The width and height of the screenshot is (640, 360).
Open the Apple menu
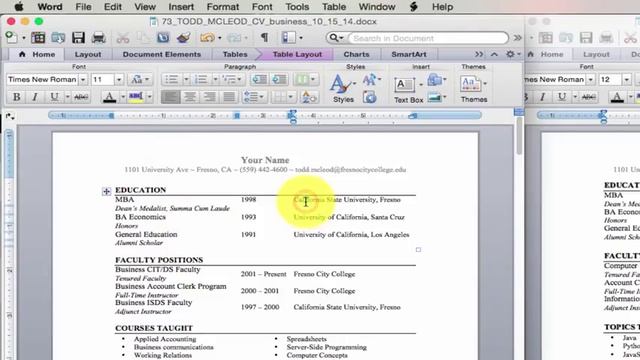point(19,7)
